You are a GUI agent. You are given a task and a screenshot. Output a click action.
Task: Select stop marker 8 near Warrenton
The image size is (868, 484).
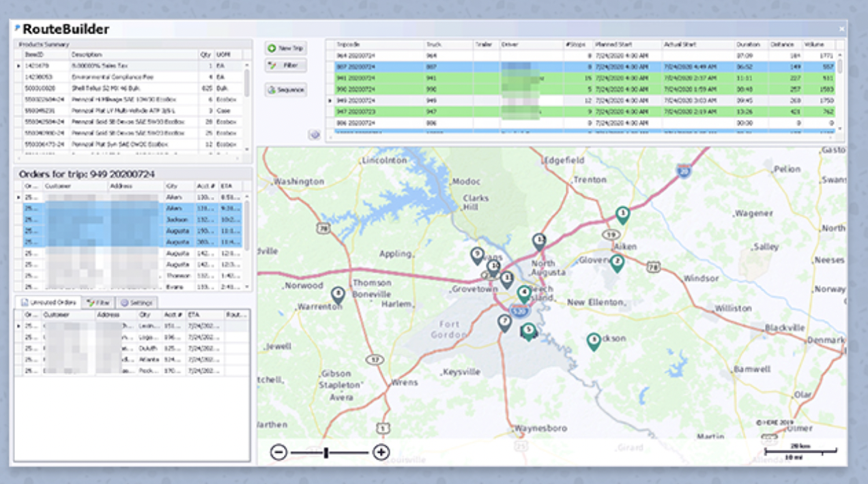click(x=338, y=294)
